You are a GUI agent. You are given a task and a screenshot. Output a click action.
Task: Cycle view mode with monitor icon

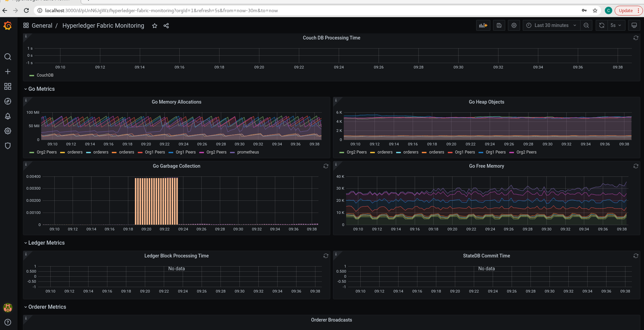634,25
